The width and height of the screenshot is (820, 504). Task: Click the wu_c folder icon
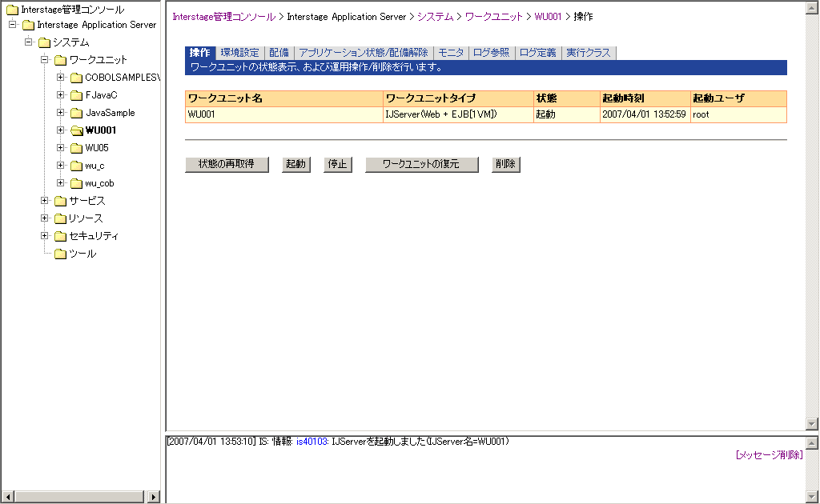coord(77,166)
